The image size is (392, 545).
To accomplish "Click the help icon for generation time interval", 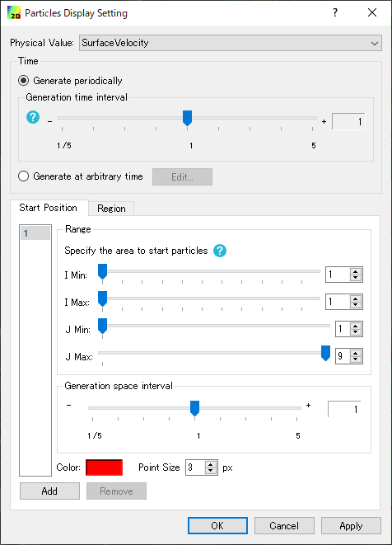I will pyautogui.click(x=33, y=117).
